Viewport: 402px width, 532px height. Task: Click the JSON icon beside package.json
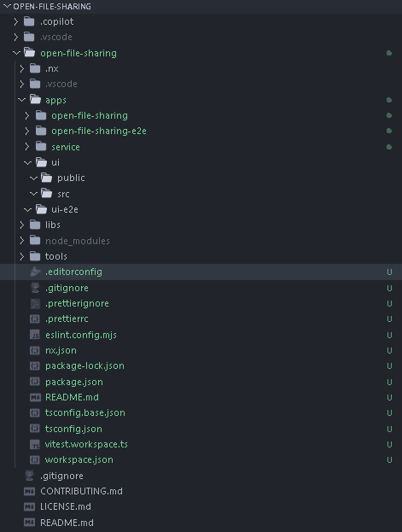coord(35,382)
